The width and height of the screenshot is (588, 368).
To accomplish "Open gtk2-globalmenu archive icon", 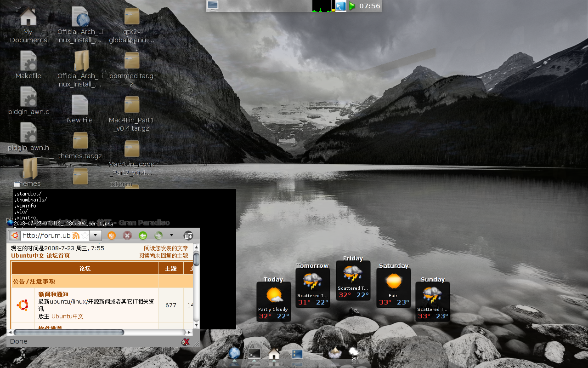I will [x=132, y=16].
